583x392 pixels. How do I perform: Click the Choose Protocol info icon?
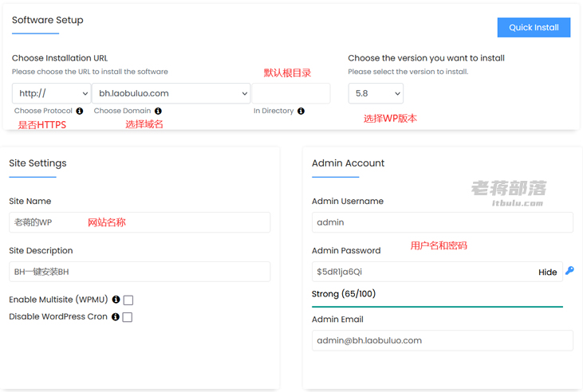point(80,111)
